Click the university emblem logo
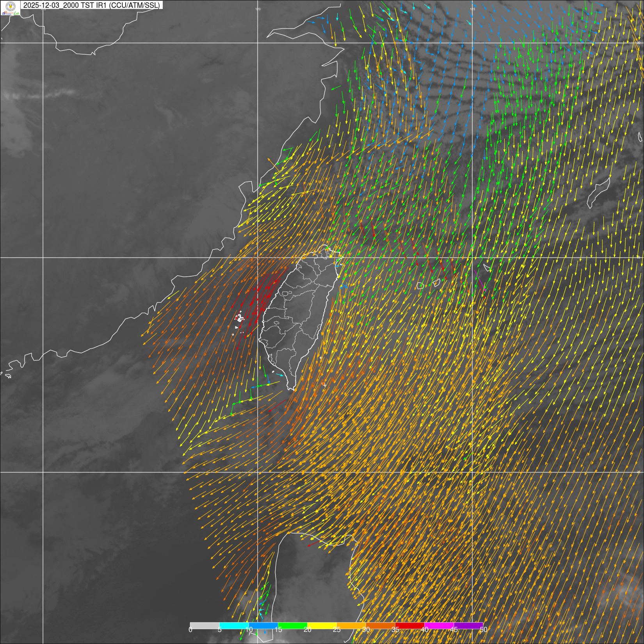This screenshot has width=644, height=644. pyautogui.click(x=10, y=6)
